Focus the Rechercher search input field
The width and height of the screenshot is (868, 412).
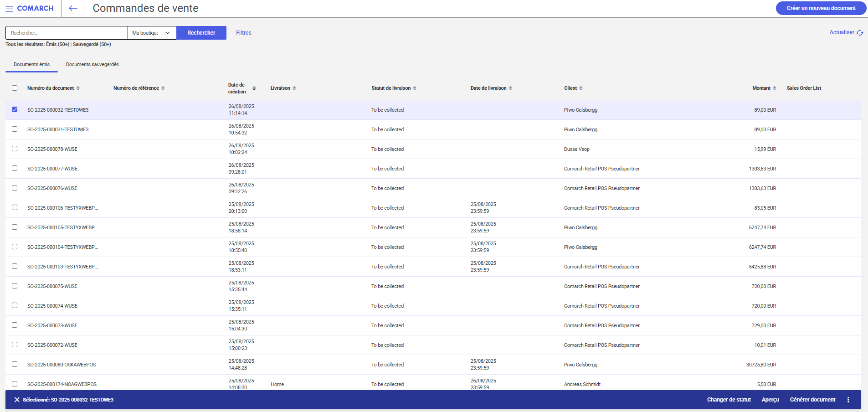(x=67, y=33)
